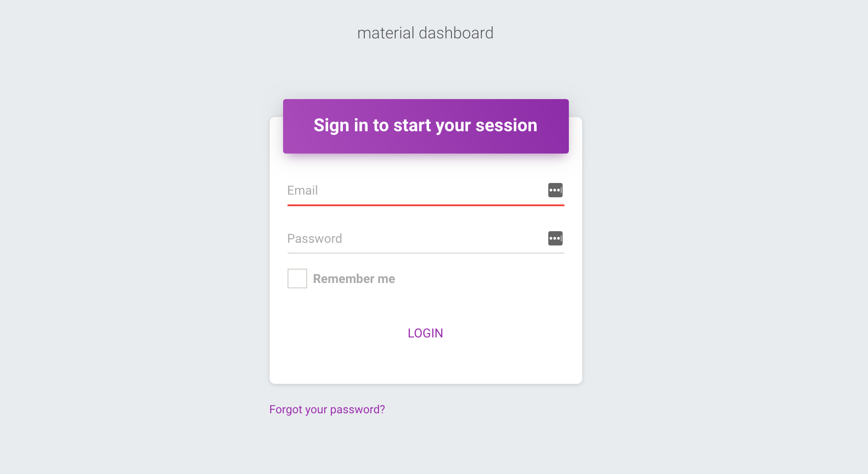Click the word 'material' in page title
The height and width of the screenshot is (474, 868).
[x=386, y=33]
